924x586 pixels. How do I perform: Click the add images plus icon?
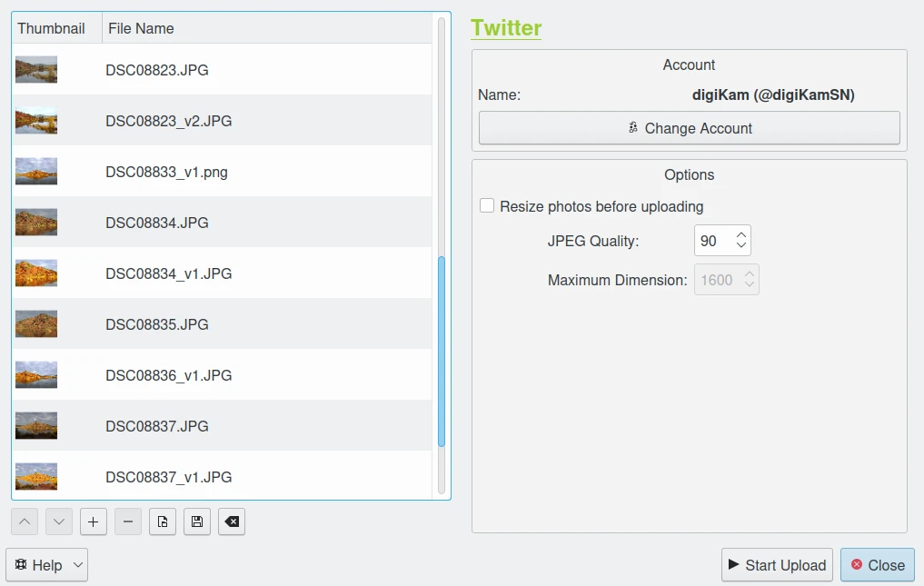coord(94,521)
